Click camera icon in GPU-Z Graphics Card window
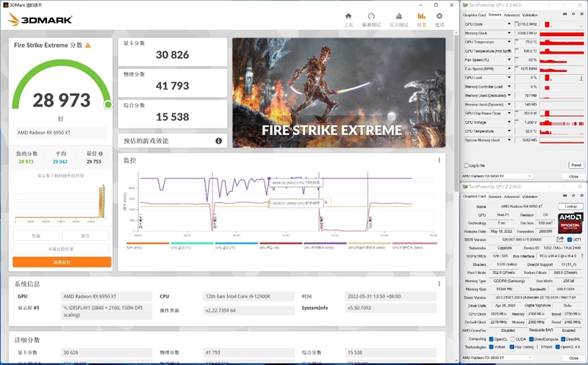 click(564, 195)
